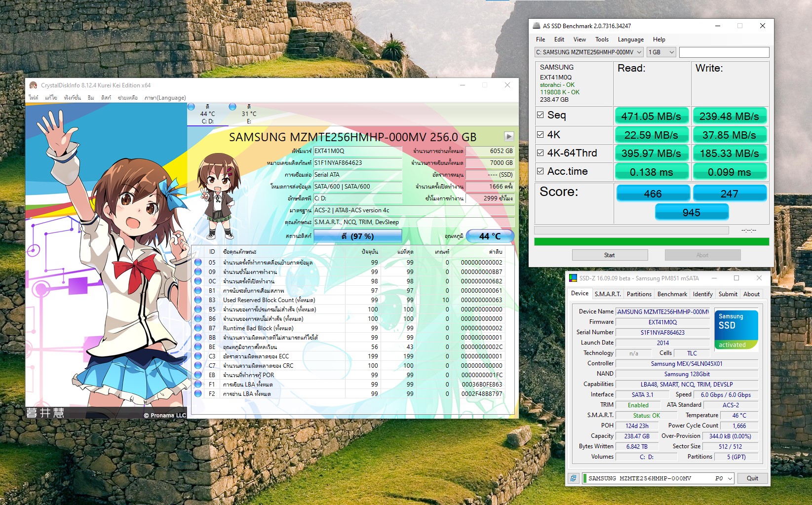The width and height of the screenshot is (812, 505).
Task: Switch to the Benchmark tab in SSD-Z
Action: pyautogui.click(x=672, y=294)
